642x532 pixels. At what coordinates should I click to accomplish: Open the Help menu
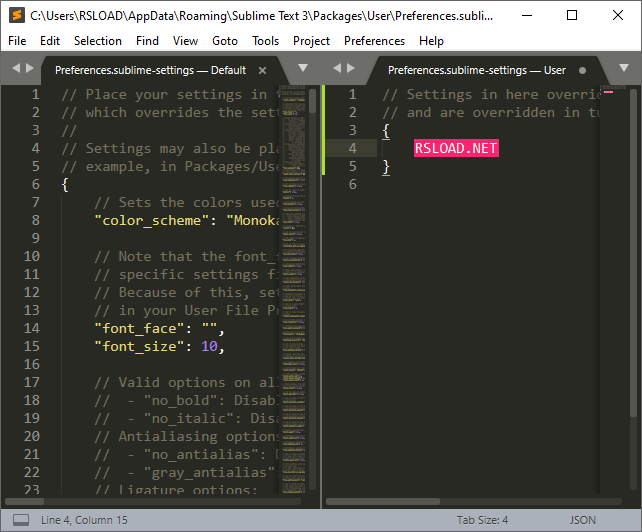tap(431, 41)
